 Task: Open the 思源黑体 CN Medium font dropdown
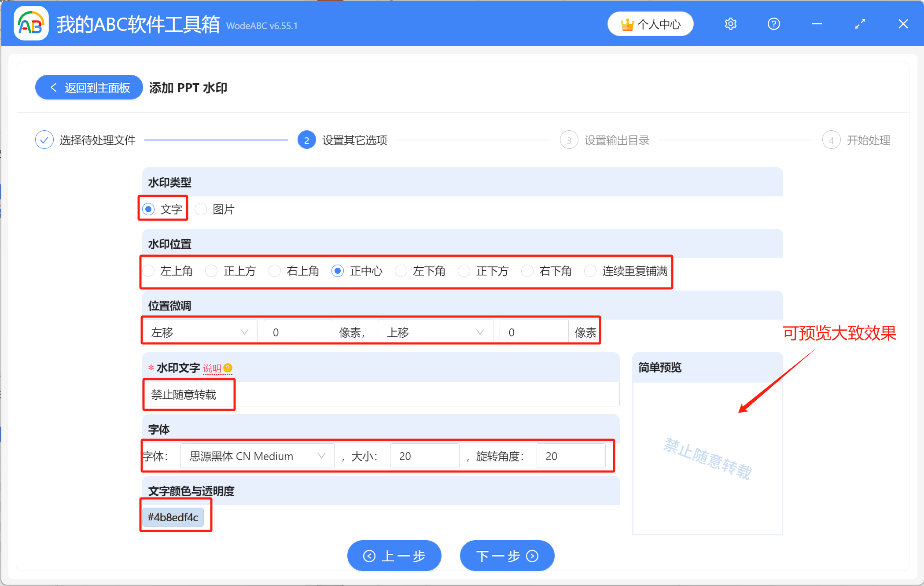coord(257,456)
